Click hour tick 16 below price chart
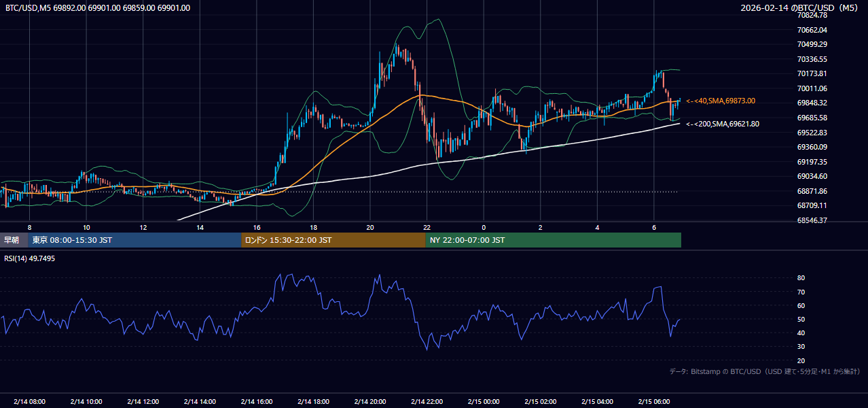This screenshot has height=408, width=868. pos(257,227)
